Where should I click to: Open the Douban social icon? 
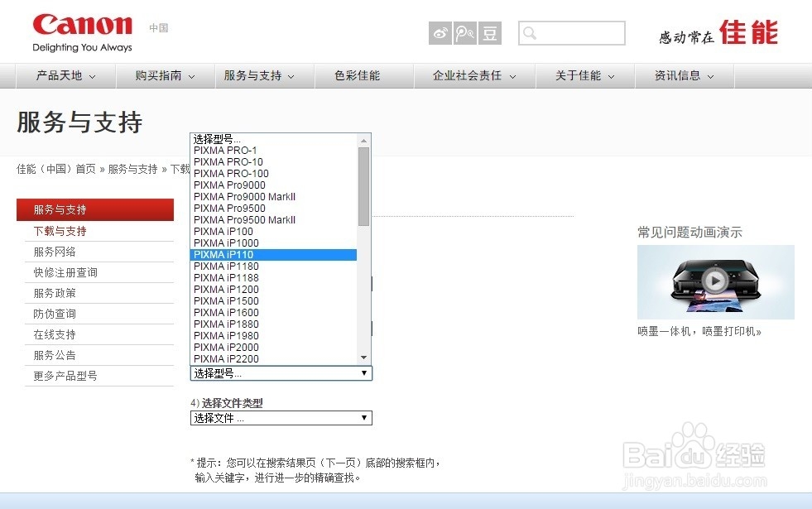click(490, 33)
